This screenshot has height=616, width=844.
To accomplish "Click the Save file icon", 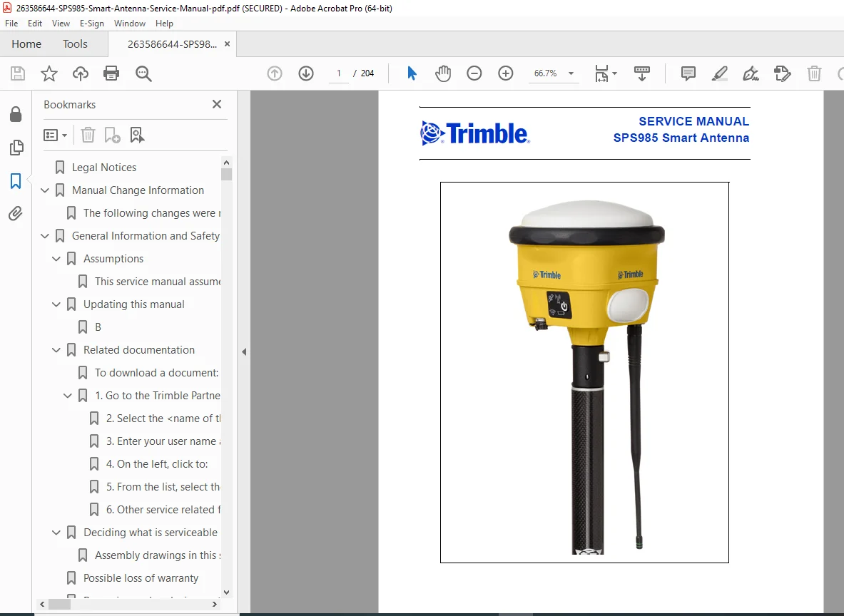I will pos(18,73).
